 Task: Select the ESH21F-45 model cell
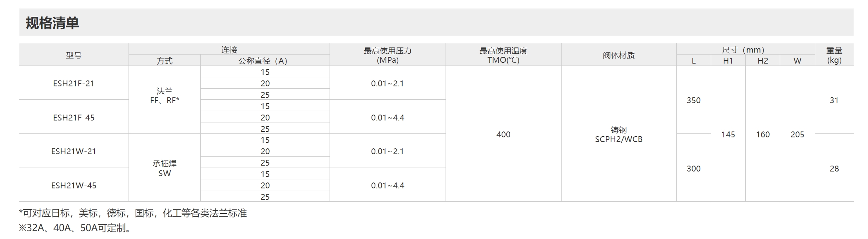point(74,118)
